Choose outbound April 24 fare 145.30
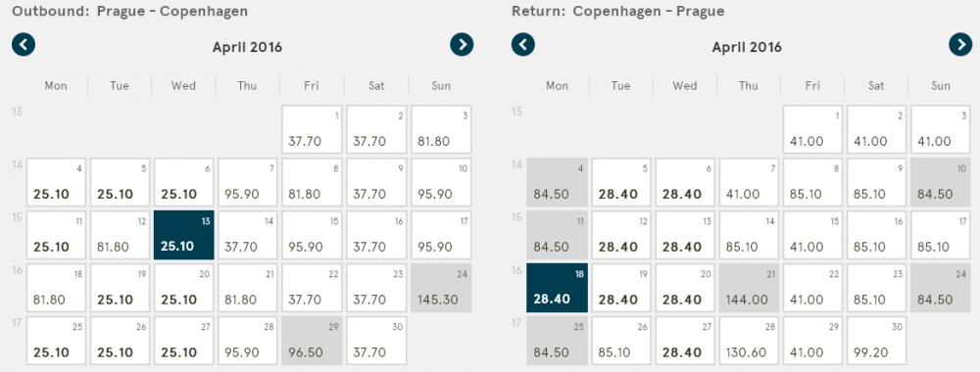Image resolution: width=980 pixels, height=372 pixels. [x=441, y=288]
